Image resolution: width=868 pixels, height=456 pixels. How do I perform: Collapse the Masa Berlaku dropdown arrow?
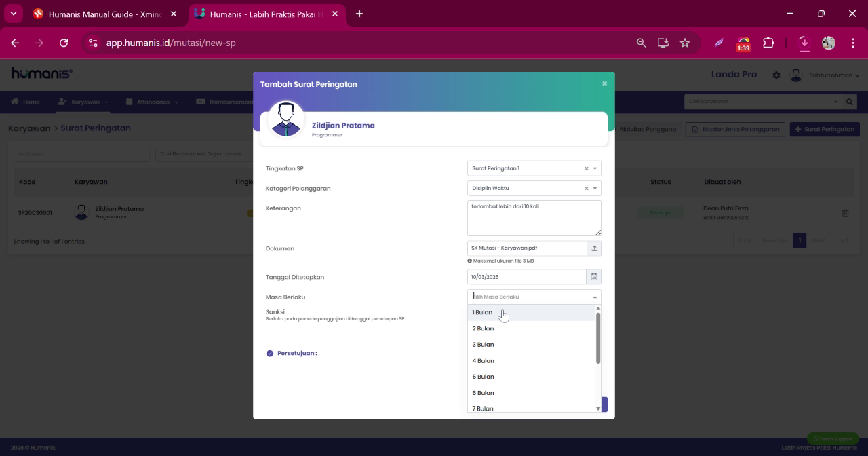click(595, 297)
